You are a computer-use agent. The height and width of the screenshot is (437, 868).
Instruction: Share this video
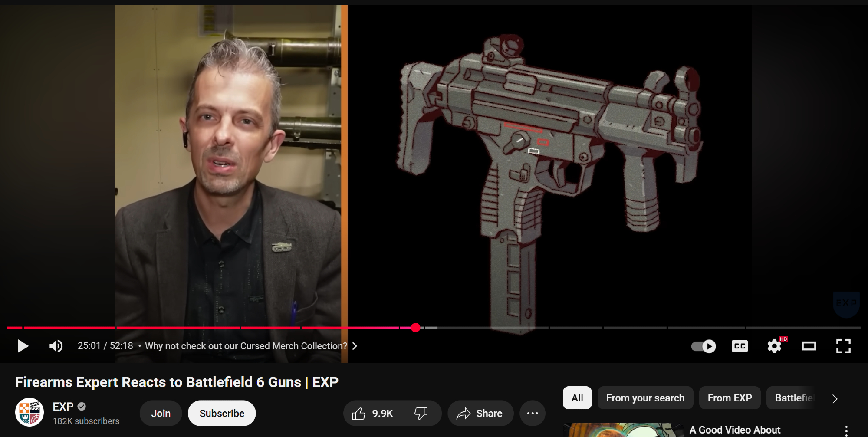point(480,414)
